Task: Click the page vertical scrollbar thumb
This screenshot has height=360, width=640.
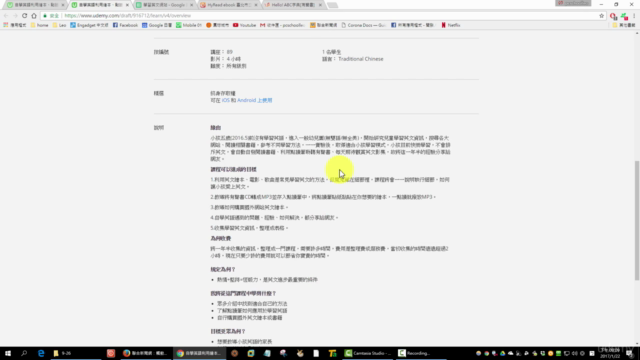Action: pyautogui.click(x=637, y=220)
